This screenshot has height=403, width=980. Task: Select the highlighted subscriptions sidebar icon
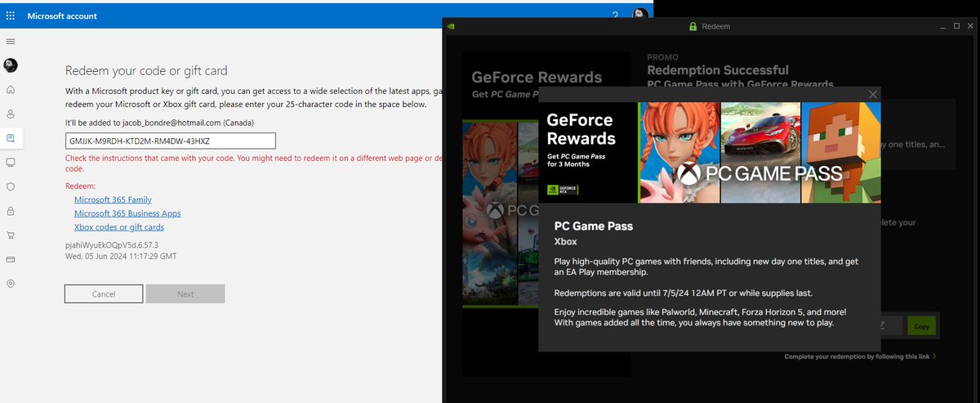pos(11,138)
